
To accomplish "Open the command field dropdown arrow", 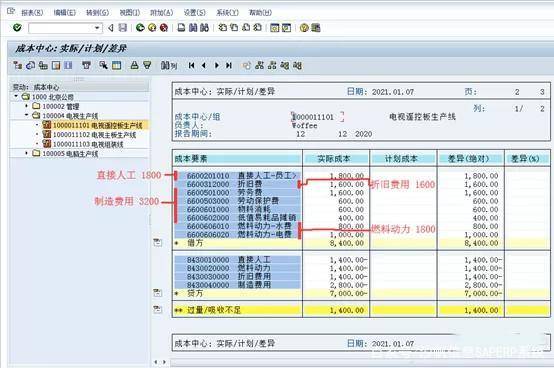I will (97, 28).
